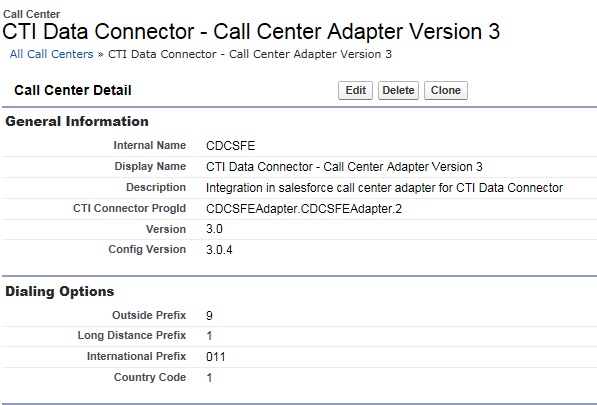Click the Country Code value
The image size is (597, 405).
point(209,378)
